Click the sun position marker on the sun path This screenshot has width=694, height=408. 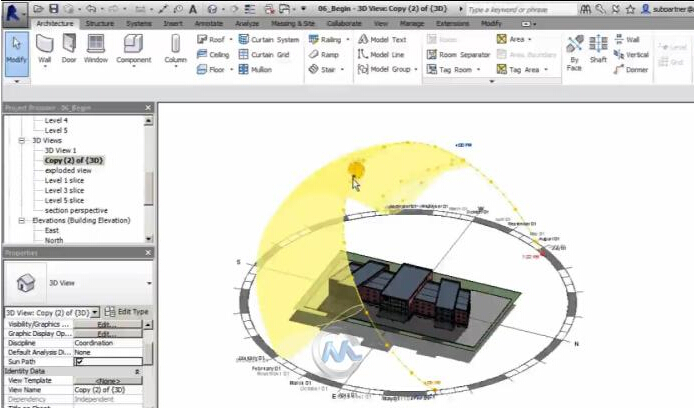(357, 169)
